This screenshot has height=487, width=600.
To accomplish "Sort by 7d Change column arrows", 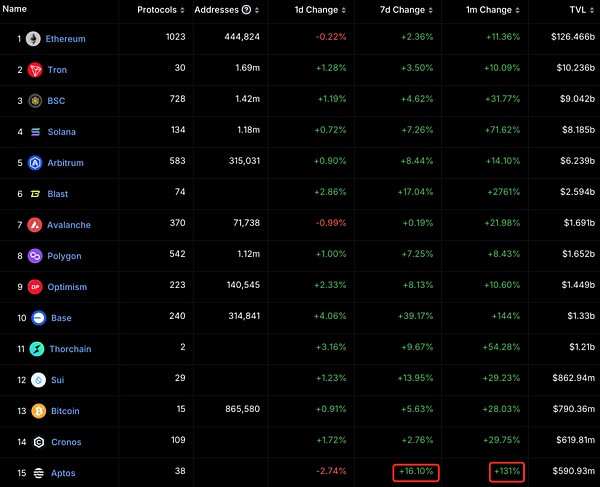I will point(430,10).
